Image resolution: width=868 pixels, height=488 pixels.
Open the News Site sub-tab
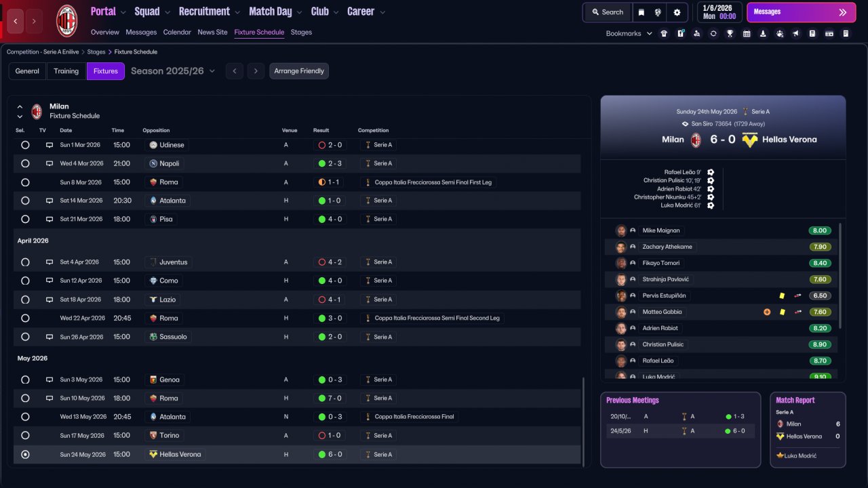point(212,33)
